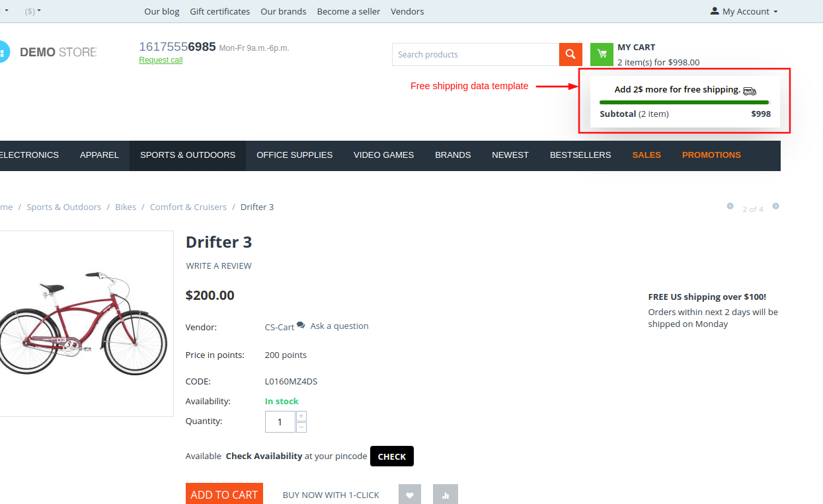Click the Search products field

[x=475, y=54]
